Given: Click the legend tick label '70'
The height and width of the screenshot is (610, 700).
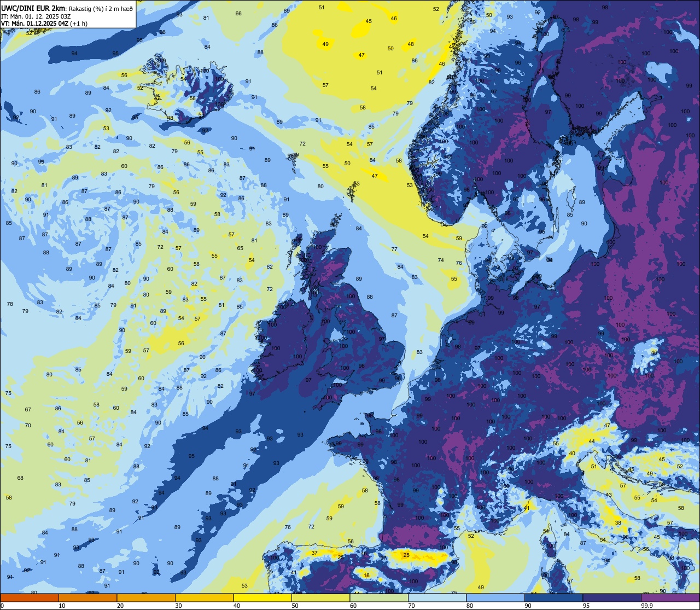Looking at the screenshot, I should click(411, 606).
